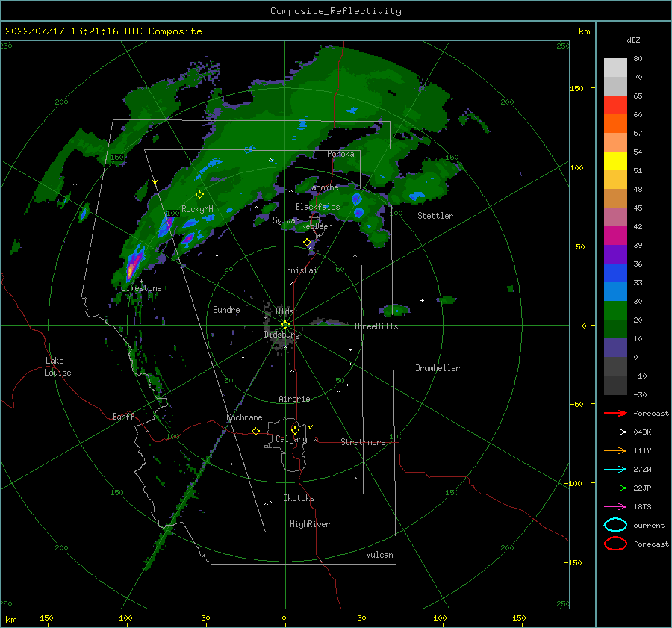Click the red forecast arrow in legend
Viewport: 672px width, 628px height.
click(x=615, y=413)
